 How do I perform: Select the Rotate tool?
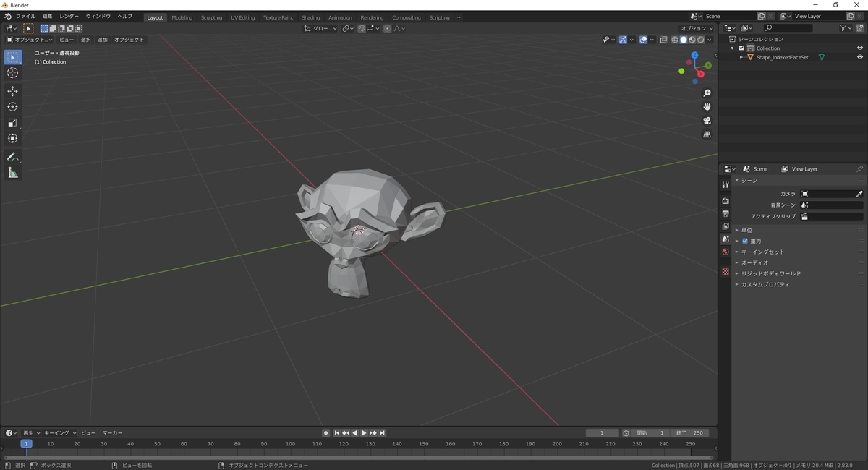tap(13, 106)
